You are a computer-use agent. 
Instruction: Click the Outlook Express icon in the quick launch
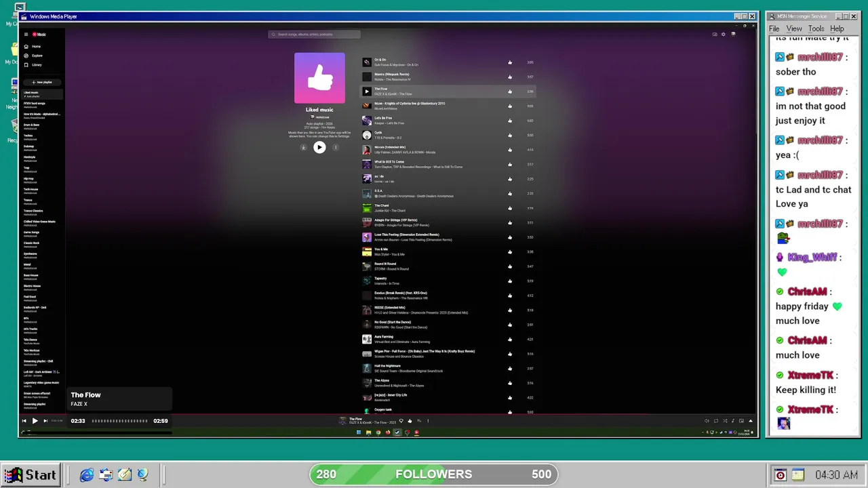tap(106, 475)
